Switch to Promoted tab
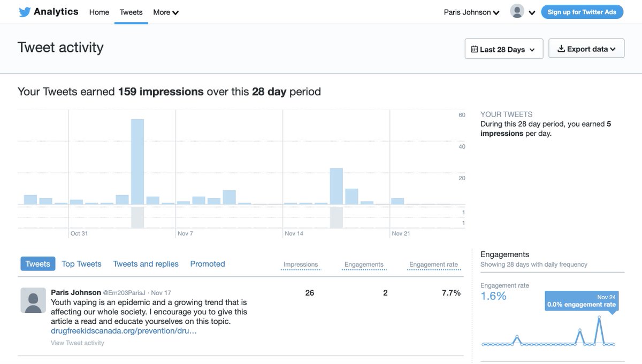The width and height of the screenshot is (642, 364). pyautogui.click(x=208, y=264)
